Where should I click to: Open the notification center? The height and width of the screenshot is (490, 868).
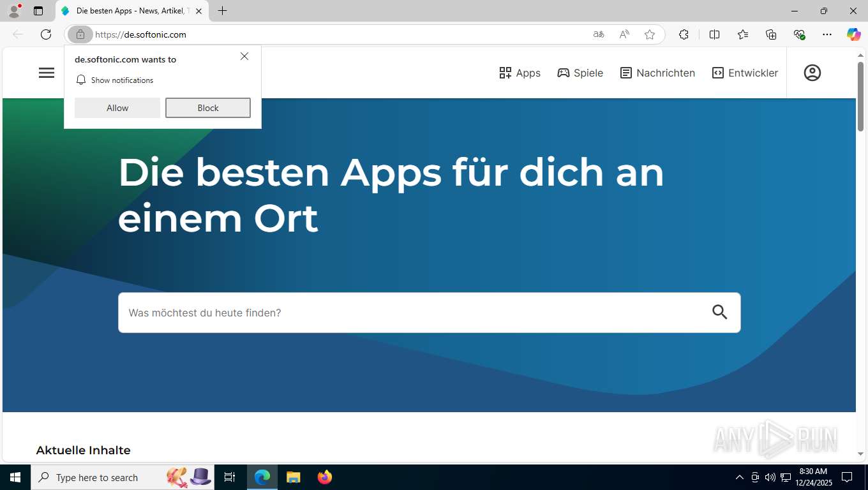tap(847, 477)
